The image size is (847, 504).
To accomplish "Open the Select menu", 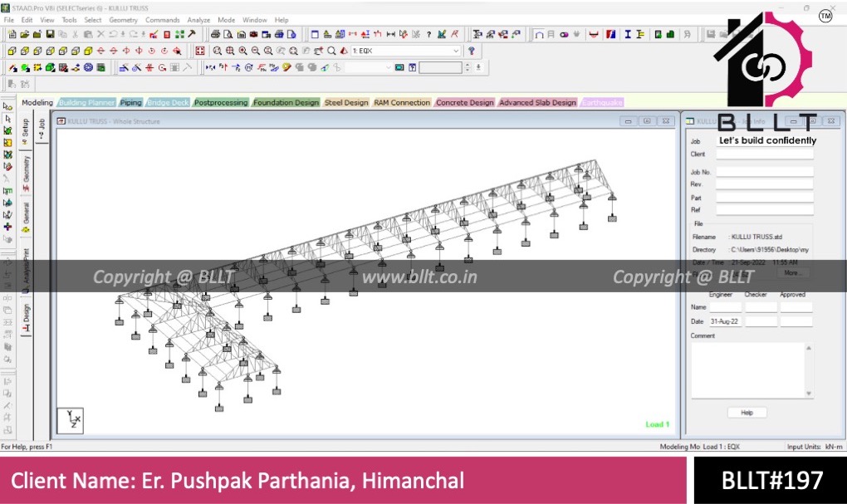I will pos(92,20).
